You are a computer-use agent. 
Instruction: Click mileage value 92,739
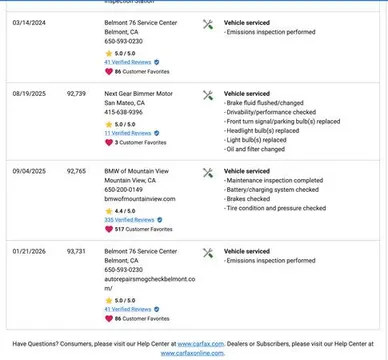(x=76, y=94)
